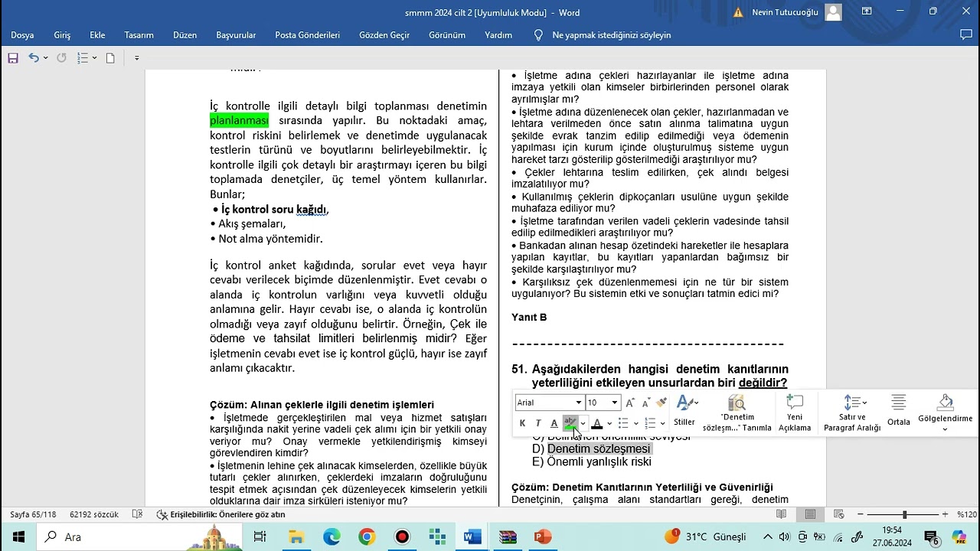980x551 pixels.
Task: Activate the format painter brush
Action: 661,403
